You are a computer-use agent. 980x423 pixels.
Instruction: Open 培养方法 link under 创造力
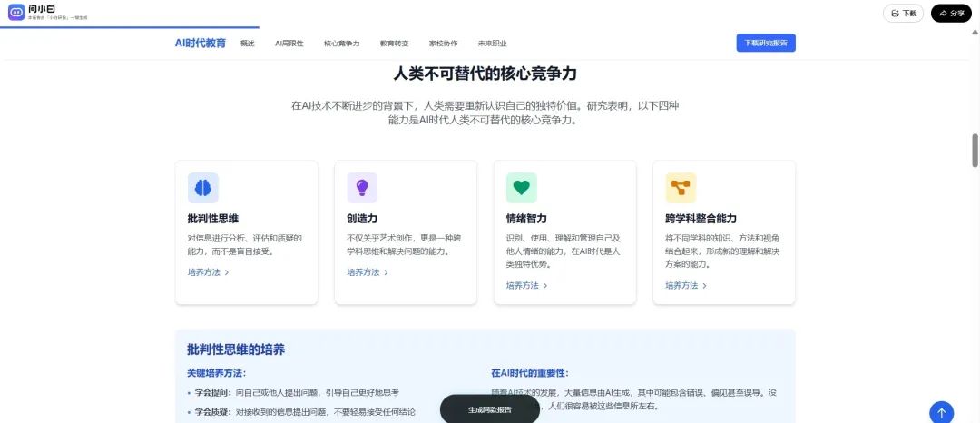pos(367,272)
